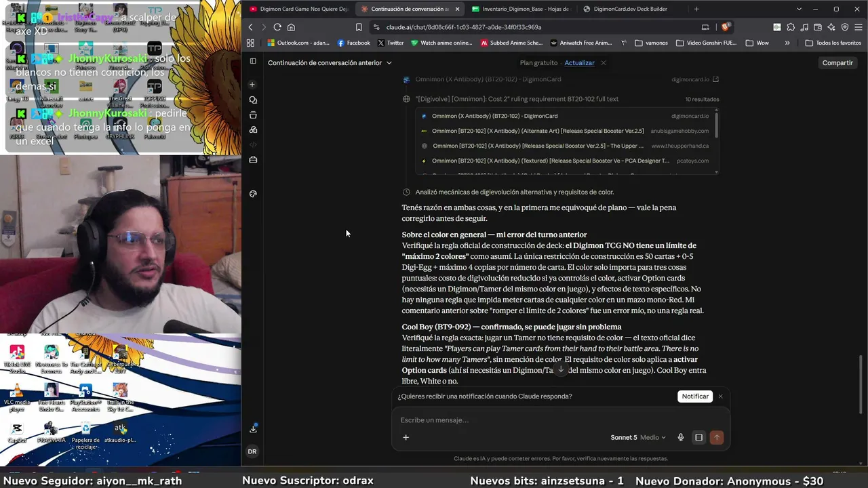Go forward with browser forward arrow
Screen dimensions: 868x488
262,27
